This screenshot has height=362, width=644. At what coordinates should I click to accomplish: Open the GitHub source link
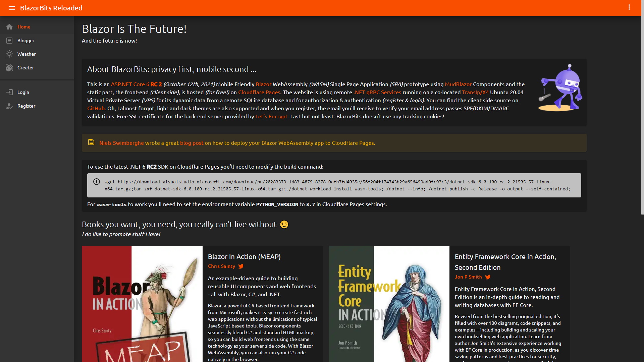96,108
